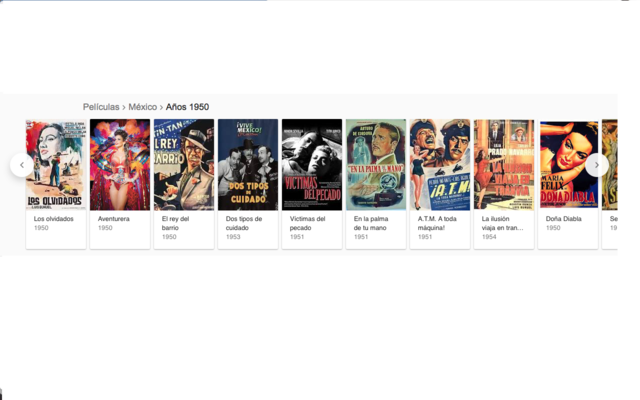Click the Aventurera title text
Viewport: 640px width, 400px height.
click(113, 219)
